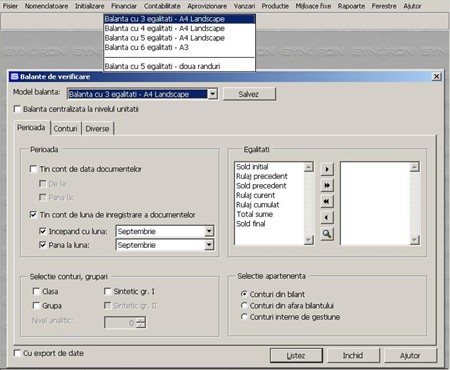Click the Ajutor button in dialog
Viewport: 450px width, 370px height.
410,356
